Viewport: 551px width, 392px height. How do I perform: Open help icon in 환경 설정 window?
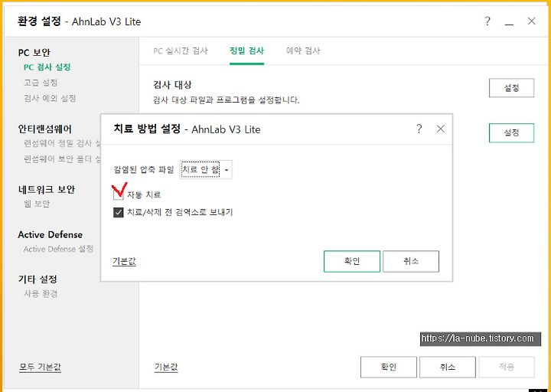[487, 21]
